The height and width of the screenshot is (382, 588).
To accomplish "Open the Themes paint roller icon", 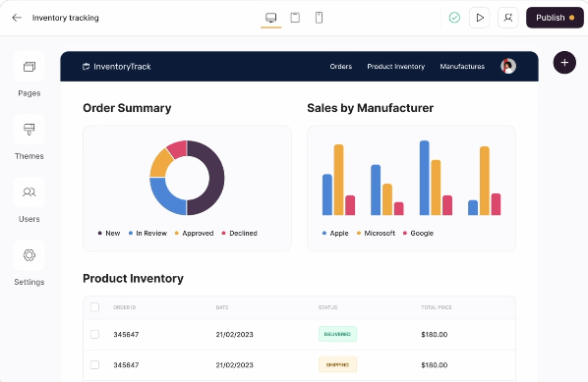I will point(29,130).
